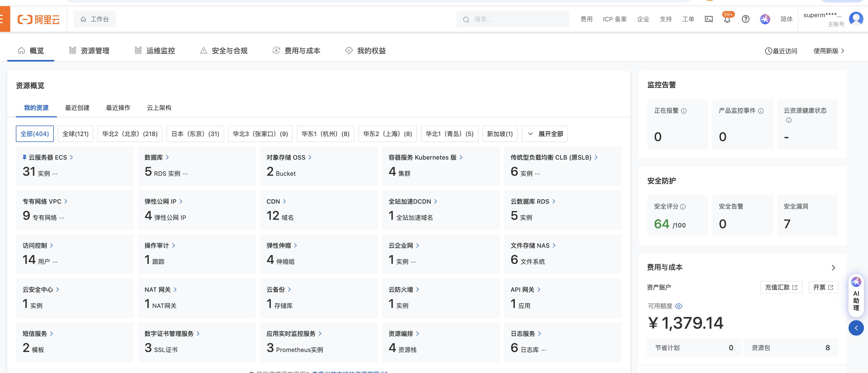868x373 pixels.
Task: Click the 充值汇款 button
Action: click(x=781, y=287)
